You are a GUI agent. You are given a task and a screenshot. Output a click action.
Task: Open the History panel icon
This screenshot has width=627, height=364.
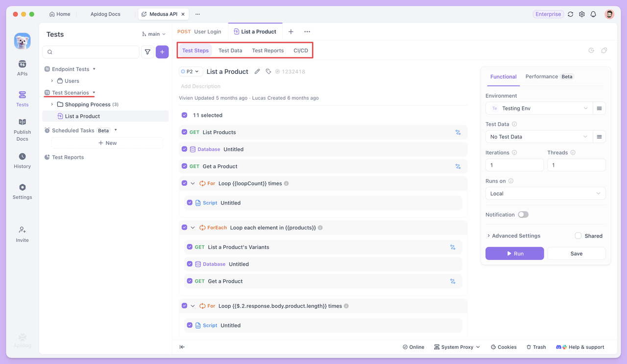pyautogui.click(x=22, y=160)
